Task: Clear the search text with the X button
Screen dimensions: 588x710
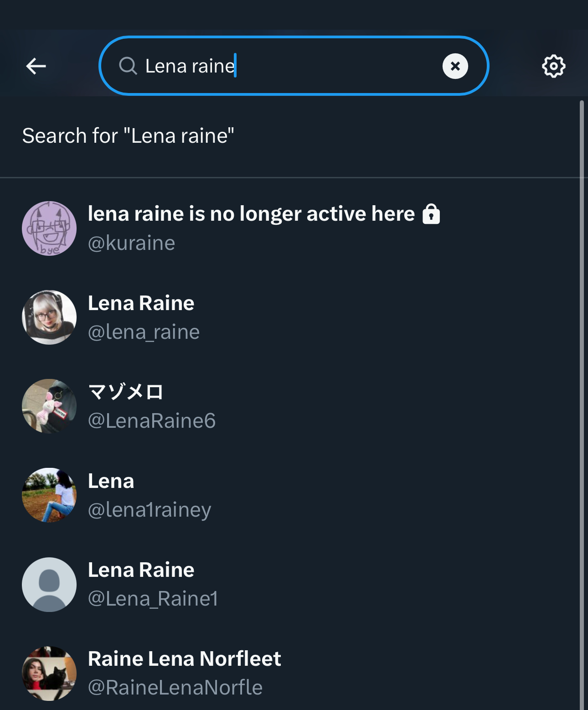Action: 455,66
